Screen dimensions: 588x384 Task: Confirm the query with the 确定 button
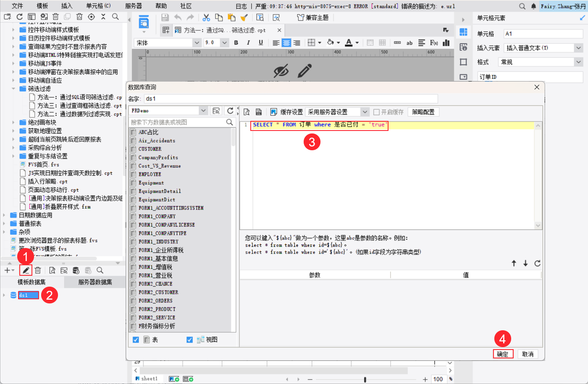pos(503,354)
